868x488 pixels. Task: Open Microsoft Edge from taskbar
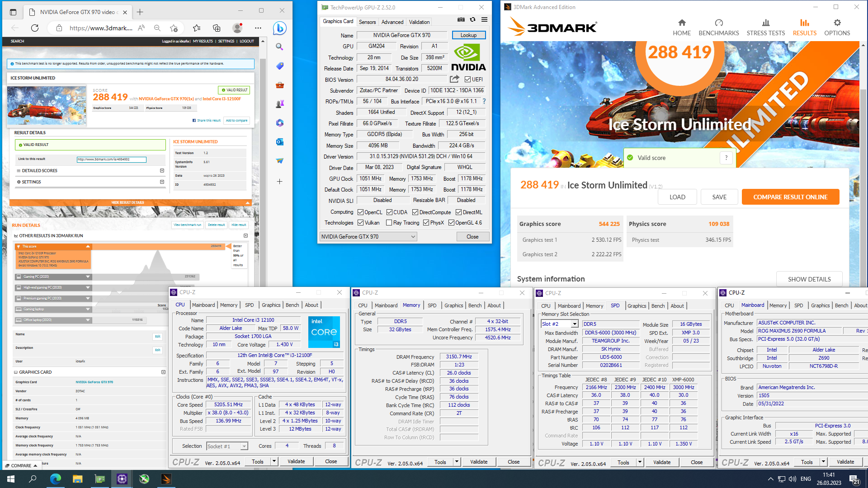tap(55, 479)
